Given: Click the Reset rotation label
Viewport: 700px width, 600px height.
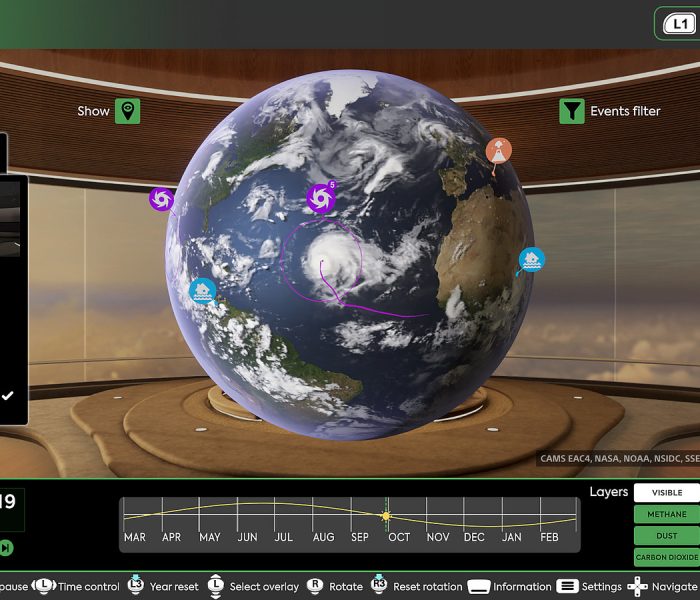Looking at the screenshot, I should [428, 587].
